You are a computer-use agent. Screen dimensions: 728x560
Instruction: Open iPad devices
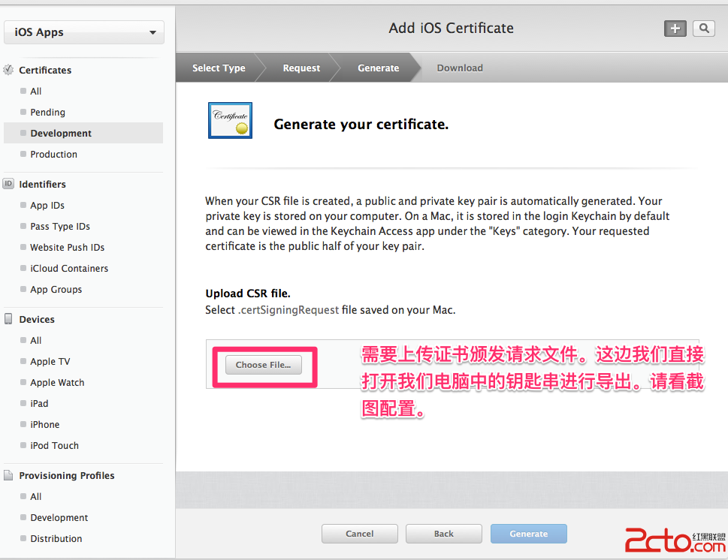coord(39,403)
